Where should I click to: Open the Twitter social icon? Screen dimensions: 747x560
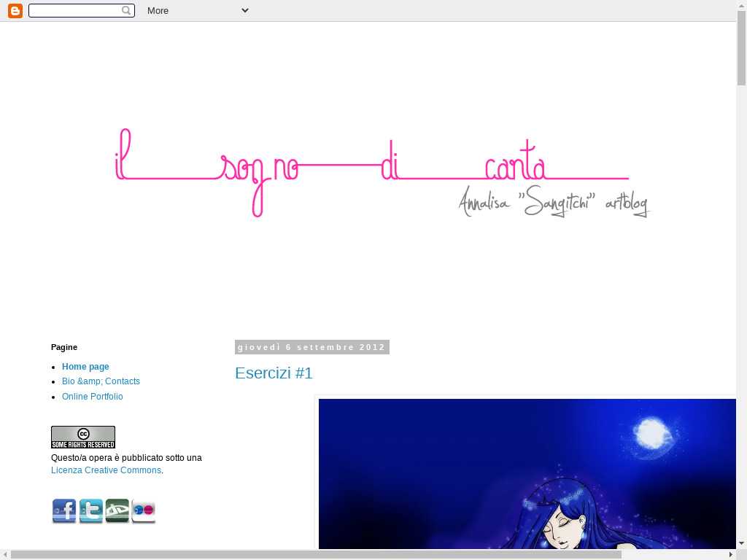coord(90,511)
